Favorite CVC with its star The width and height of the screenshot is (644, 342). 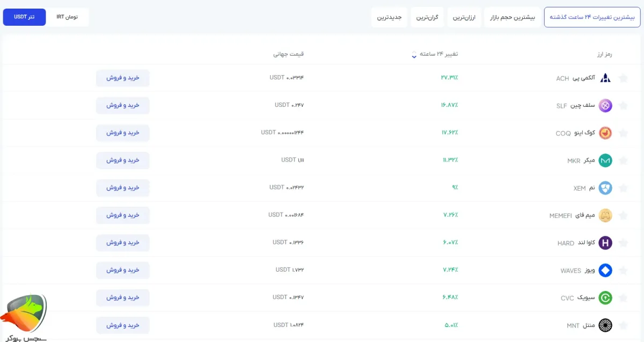[x=623, y=297]
